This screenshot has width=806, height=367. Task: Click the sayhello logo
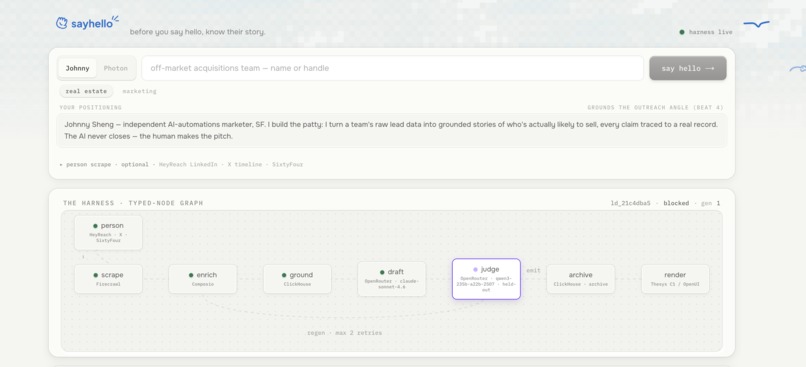point(87,23)
